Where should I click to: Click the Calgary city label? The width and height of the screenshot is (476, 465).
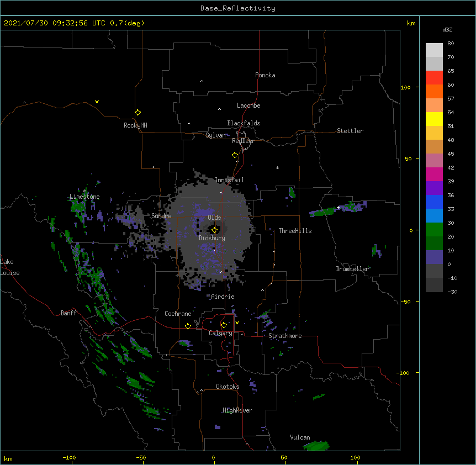click(220, 333)
